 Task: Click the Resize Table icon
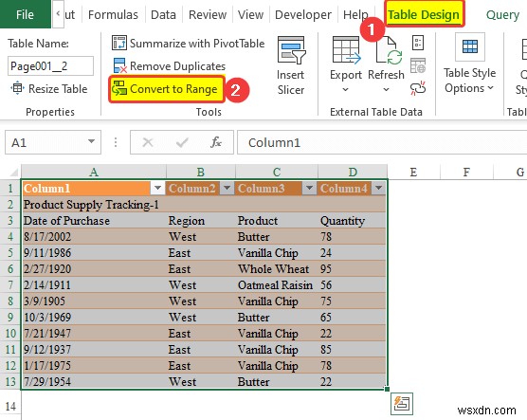click(x=17, y=88)
